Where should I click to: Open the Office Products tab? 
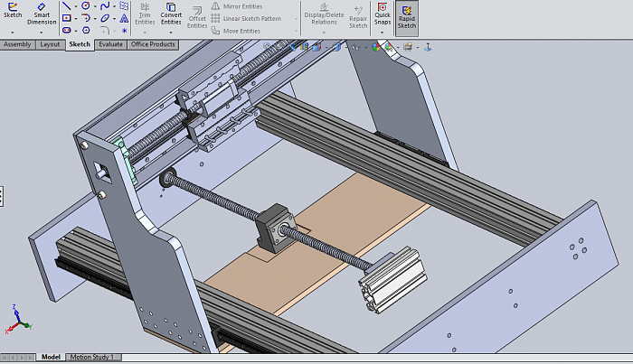(153, 44)
